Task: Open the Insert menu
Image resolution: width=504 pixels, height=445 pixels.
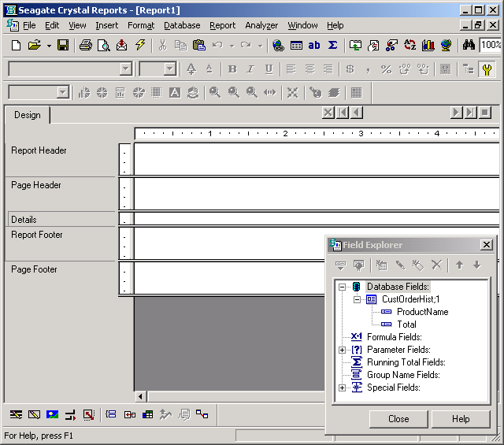Action: click(107, 25)
